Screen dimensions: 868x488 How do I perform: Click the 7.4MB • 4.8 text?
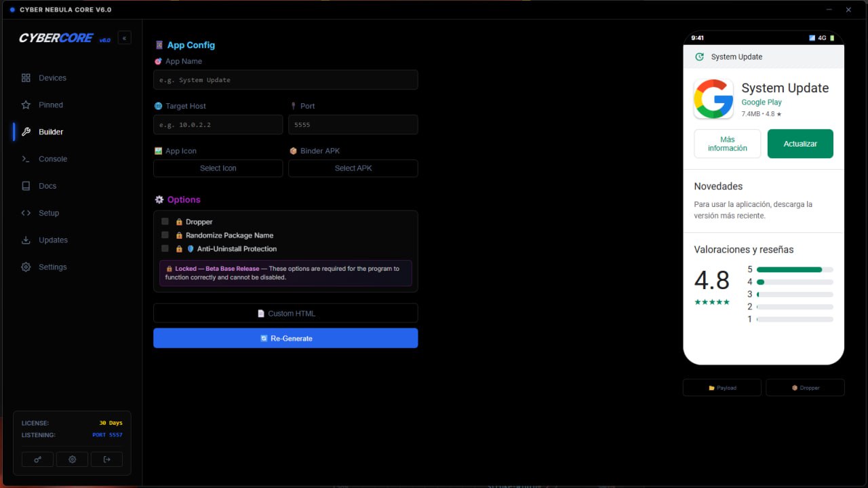click(762, 114)
